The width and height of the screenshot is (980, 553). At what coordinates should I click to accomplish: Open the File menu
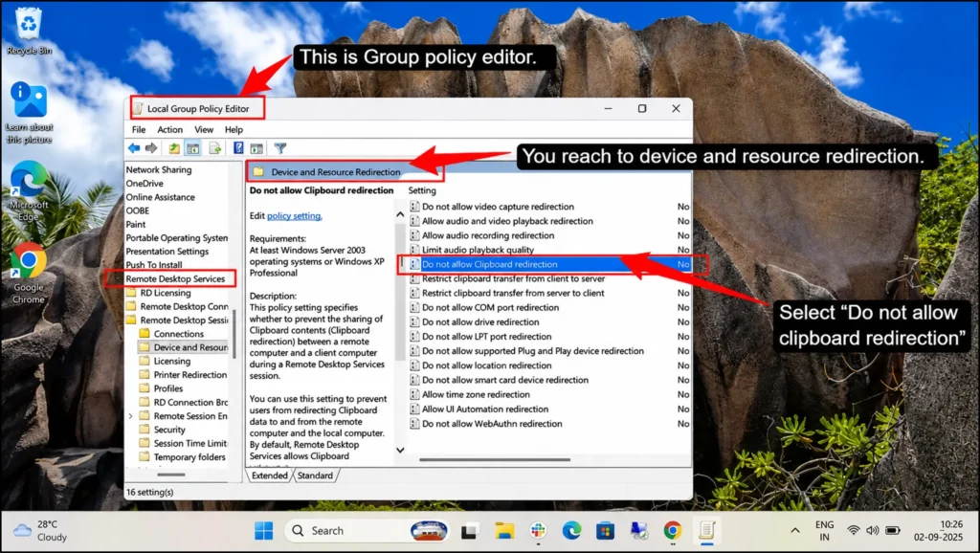pyautogui.click(x=139, y=129)
